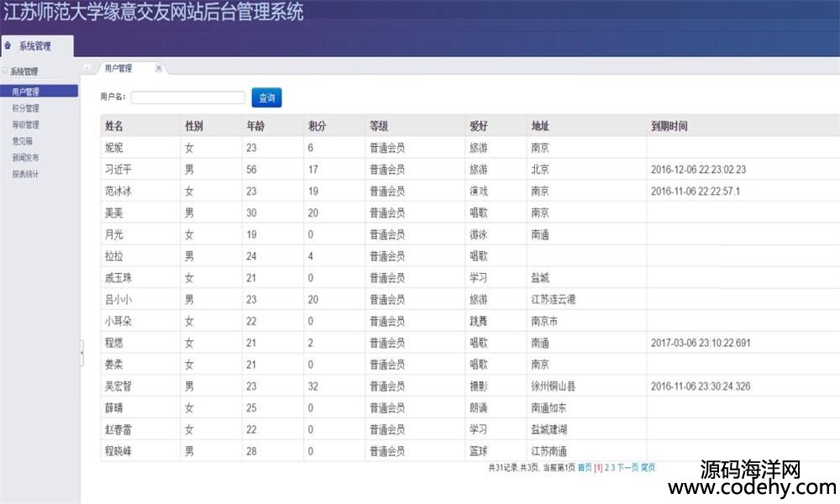The image size is (840, 504).
Task: Open 意见箱 in the sidebar
Action: pos(23,141)
